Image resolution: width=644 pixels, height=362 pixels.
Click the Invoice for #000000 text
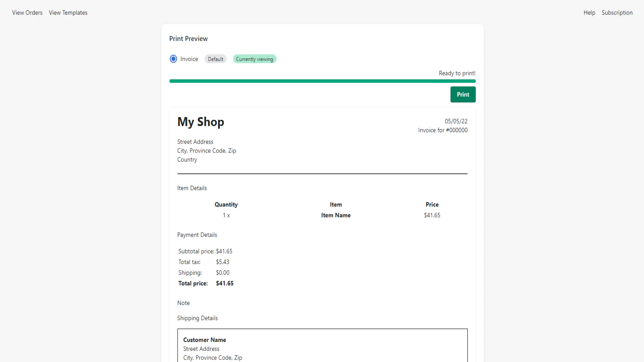point(442,130)
